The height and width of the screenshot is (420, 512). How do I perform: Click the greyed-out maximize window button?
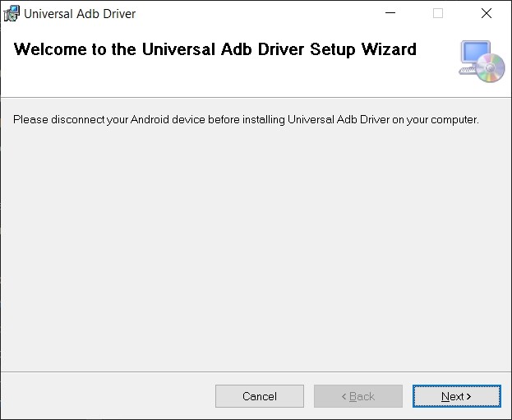438,13
